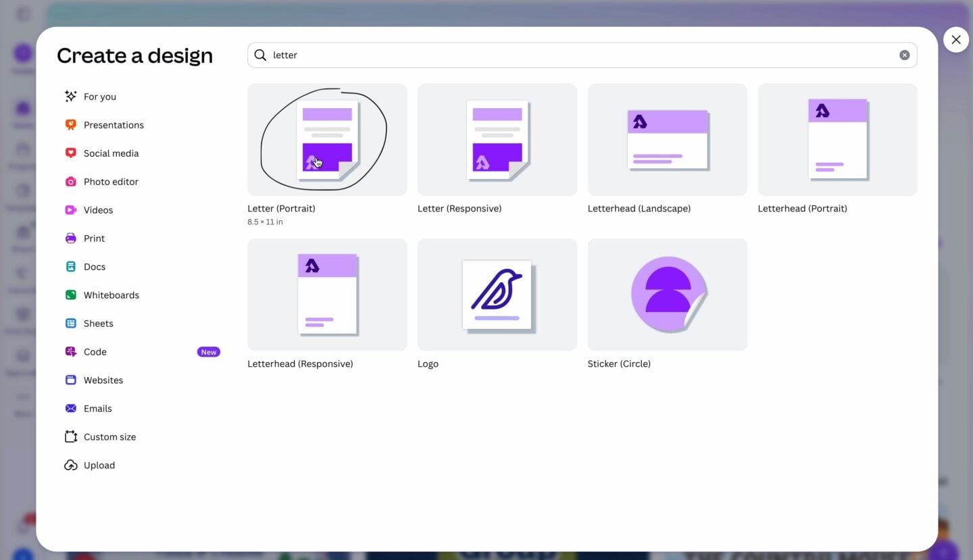Select the Emails envelope icon
The height and width of the screenshot is (560, 973).
coord(70,409)
